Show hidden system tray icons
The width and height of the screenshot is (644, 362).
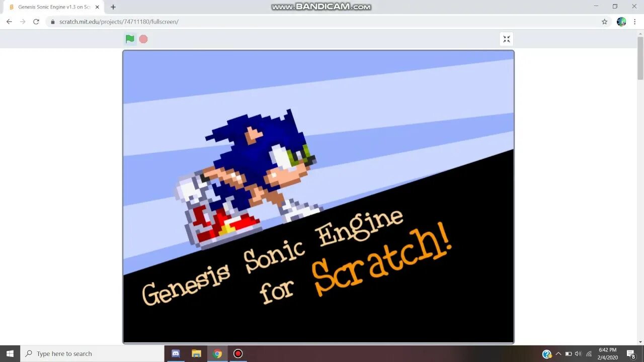[558, 354]
